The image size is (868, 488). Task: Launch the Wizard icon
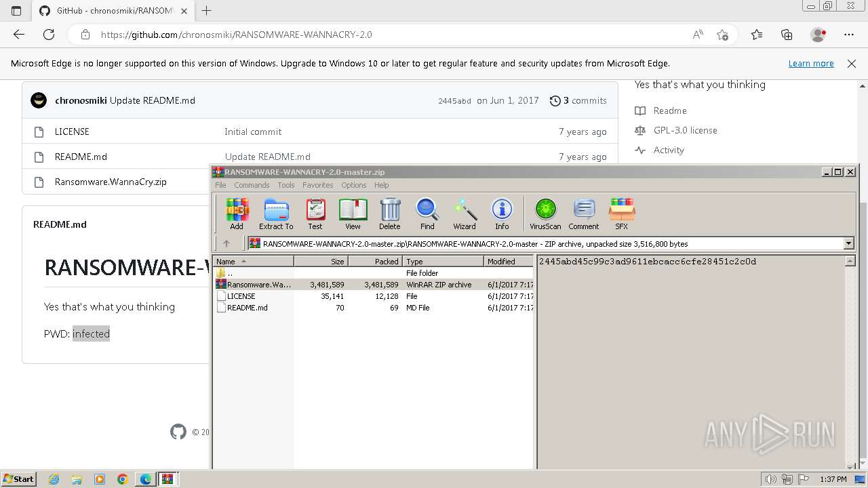(465, 214)
